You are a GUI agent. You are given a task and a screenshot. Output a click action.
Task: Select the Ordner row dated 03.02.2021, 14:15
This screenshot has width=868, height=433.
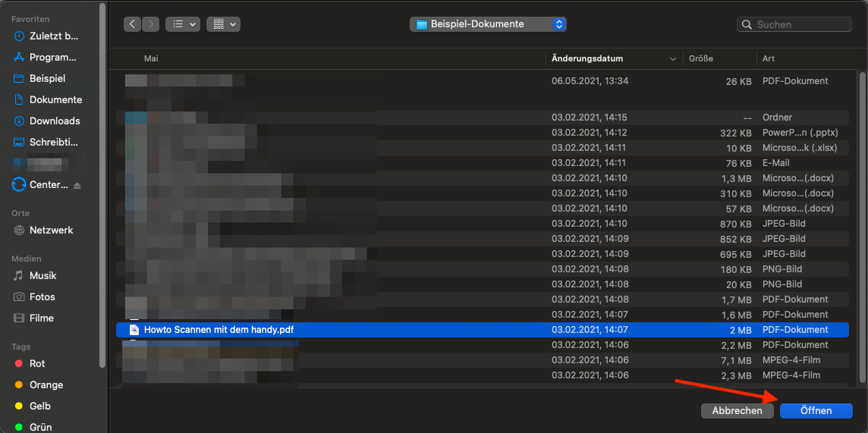[x=482, y=118]
